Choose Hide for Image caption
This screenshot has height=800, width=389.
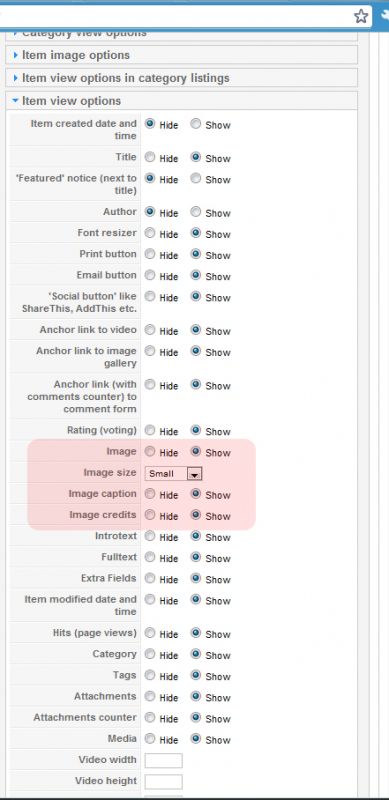click(x=150, y=494)
